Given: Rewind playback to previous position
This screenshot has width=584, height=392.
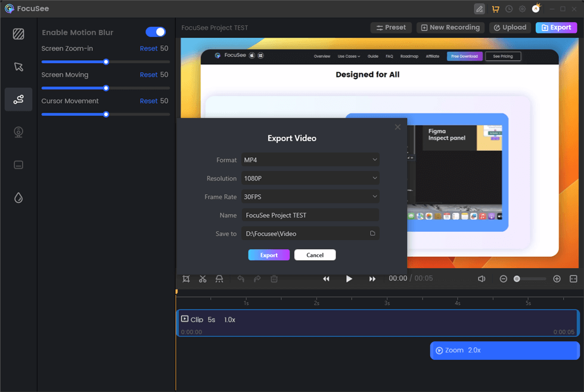Looking at the screenshot, I should (327, 279).
